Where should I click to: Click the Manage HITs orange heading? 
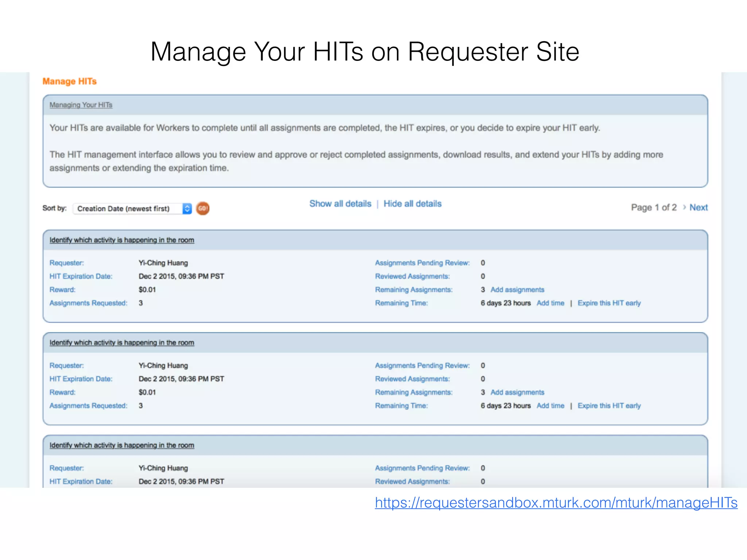click(70, 81)
